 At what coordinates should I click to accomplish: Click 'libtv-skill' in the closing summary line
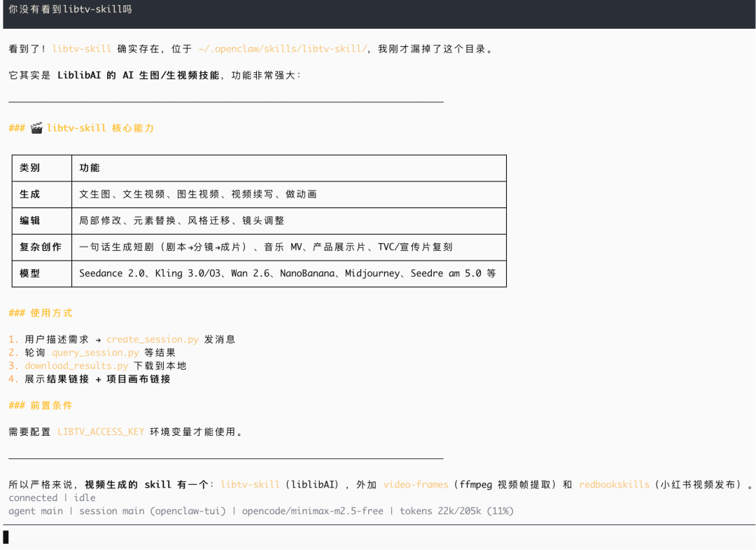click(250, 485)
